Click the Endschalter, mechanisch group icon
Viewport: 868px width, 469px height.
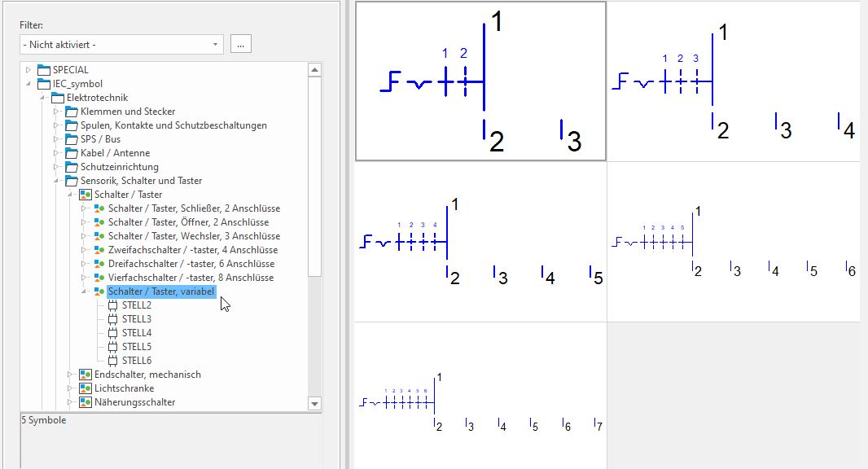click(x=85, y=375)
